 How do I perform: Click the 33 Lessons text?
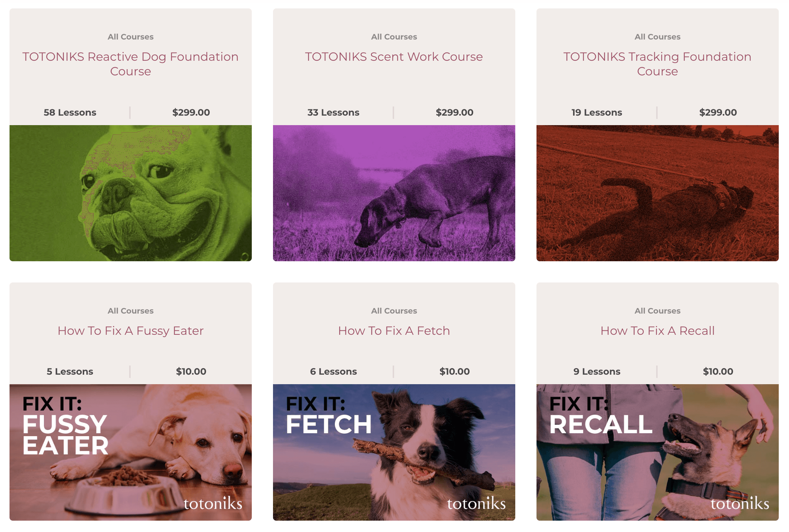[333, 112]
